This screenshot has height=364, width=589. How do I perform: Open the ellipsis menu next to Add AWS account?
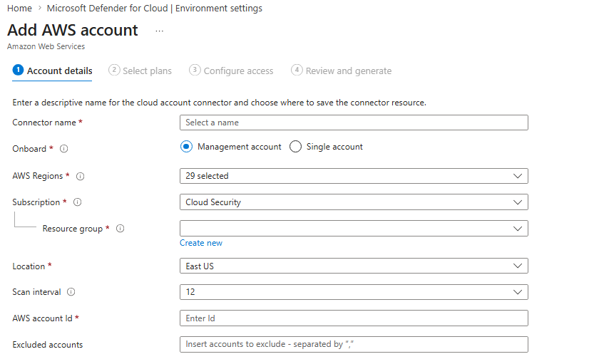click(159, 31)
